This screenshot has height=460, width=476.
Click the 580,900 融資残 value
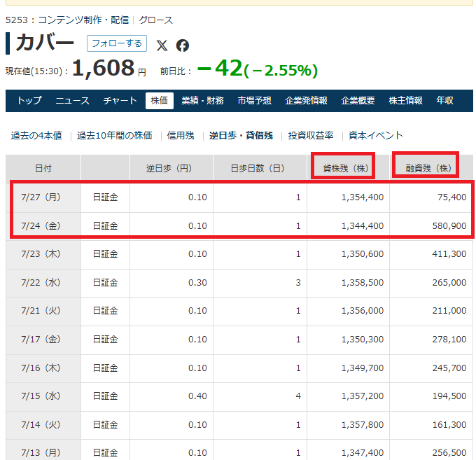click(449, 226)
